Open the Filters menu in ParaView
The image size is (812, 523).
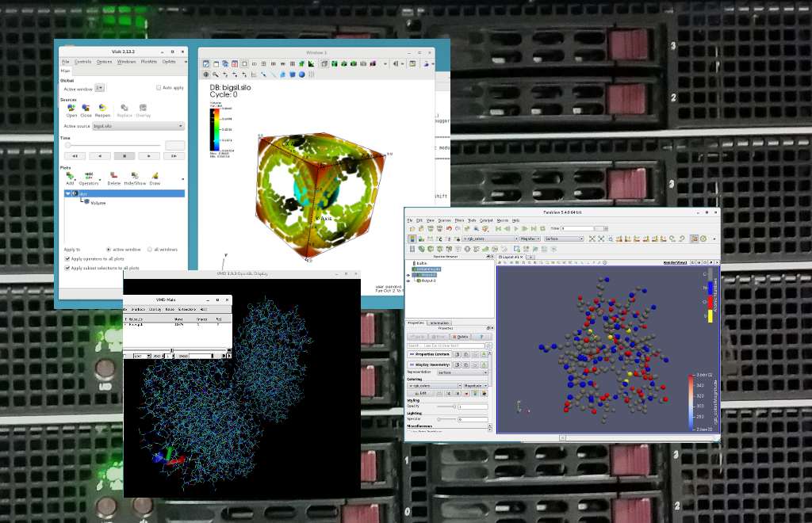[x=459, y=220]
